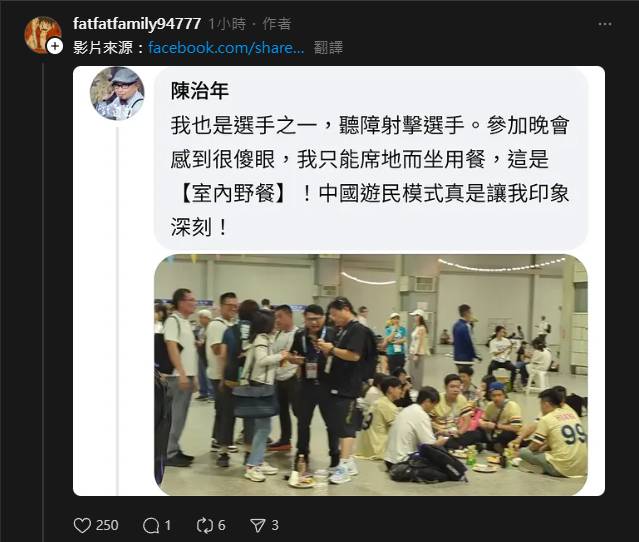
Task: Click the reply count number 1
Action: pyautogui.click(x=167, y=525)
